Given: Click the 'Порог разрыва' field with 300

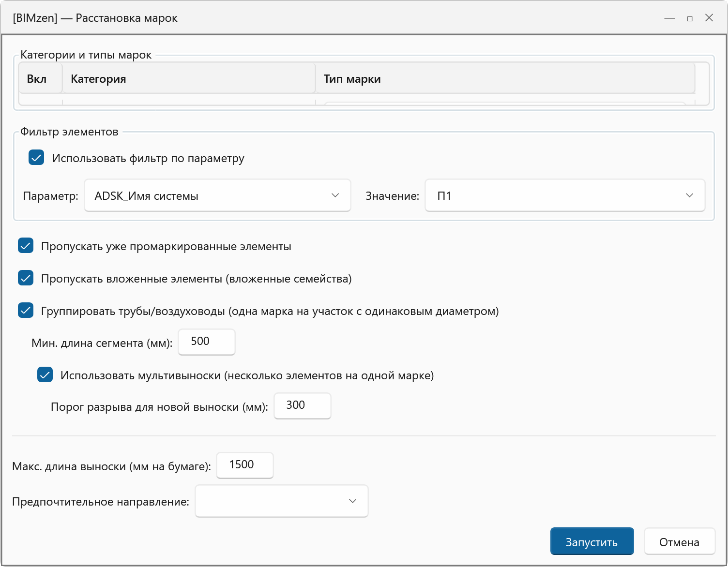Looking at the screenshot, I should [303, 406].
